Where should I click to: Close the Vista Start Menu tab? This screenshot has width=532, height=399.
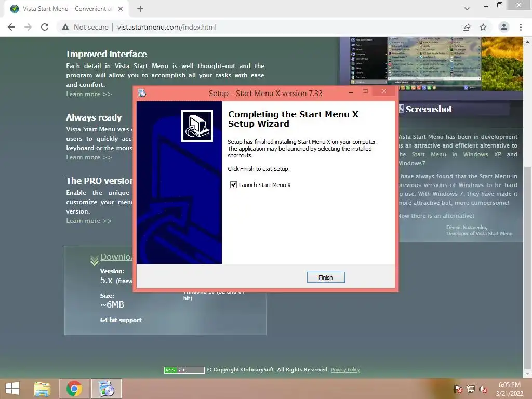click(121, 9)
